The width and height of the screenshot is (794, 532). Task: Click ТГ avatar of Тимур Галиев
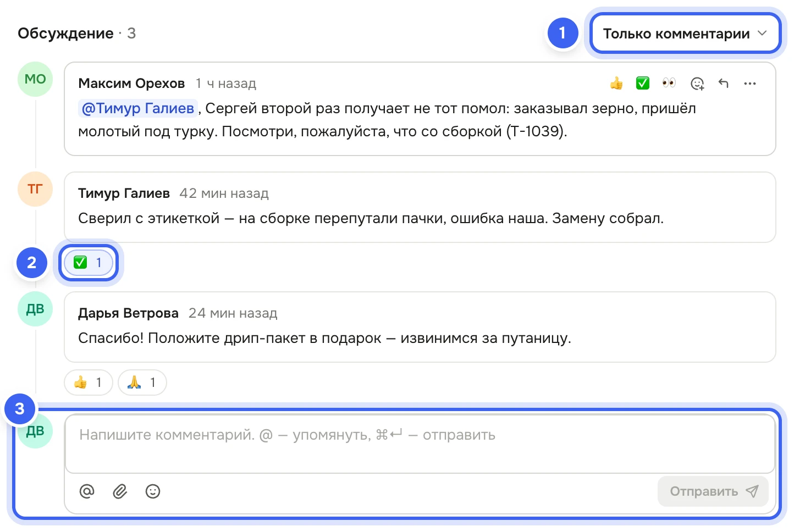(35, 189)
